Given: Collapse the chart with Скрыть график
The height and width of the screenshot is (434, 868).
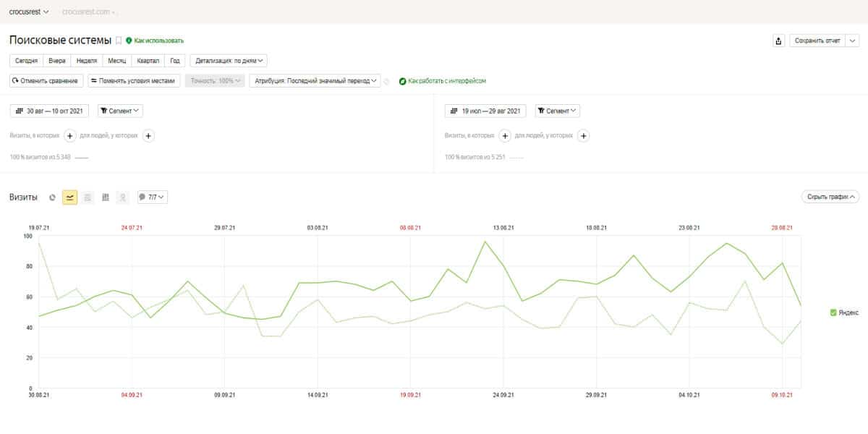Looking at the screenshot, I should pos(830,197).
